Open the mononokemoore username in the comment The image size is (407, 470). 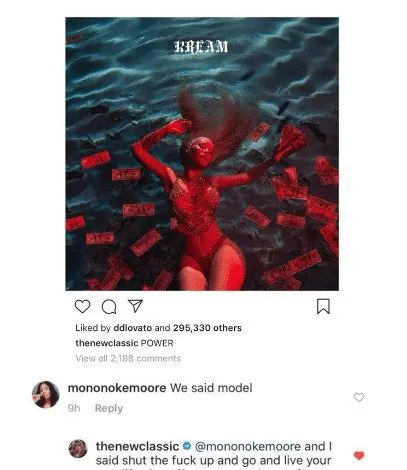(x=117, y=388)
